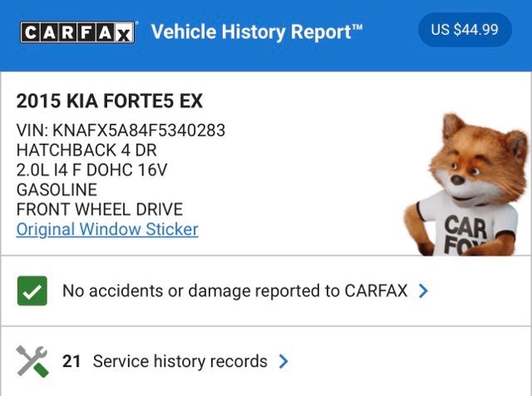Expand the no accidents reported chevron
This screenshot has height=396, width=532.
[x=423, y=291]
